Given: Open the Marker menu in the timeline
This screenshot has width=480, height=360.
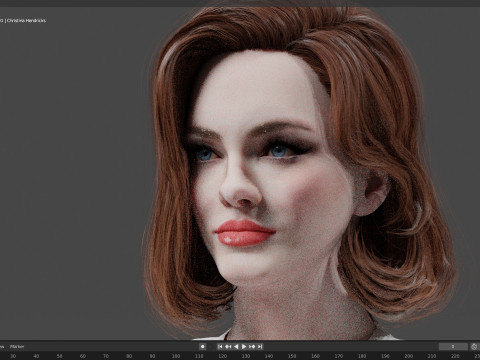Looking at the screenshot, I should pyautogui.click(x=17, y=347).
